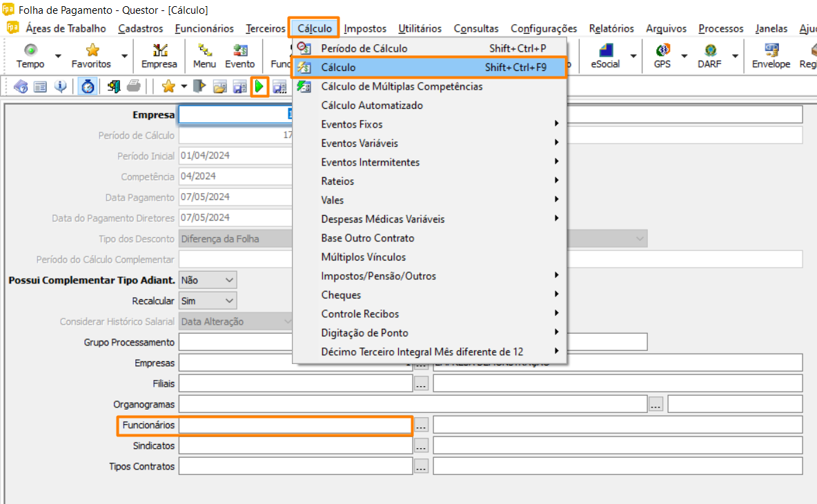
Task: Open the Cadastros menu
Action: pos(141,28)
